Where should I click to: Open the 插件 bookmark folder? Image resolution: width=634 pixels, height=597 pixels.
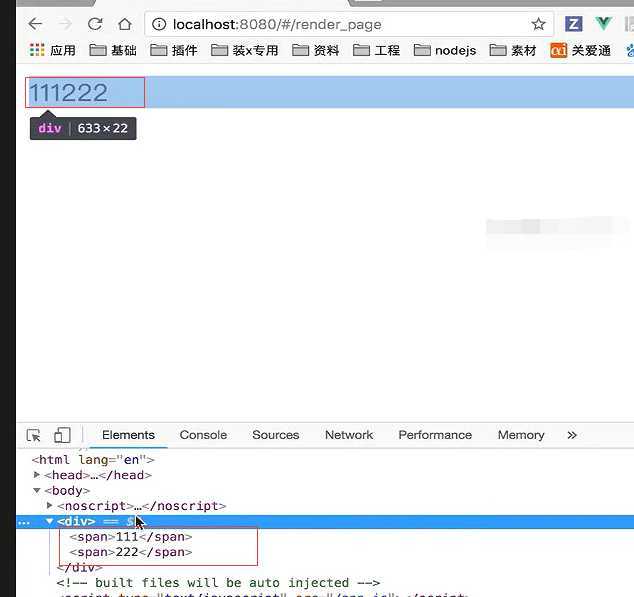[173, 50]
